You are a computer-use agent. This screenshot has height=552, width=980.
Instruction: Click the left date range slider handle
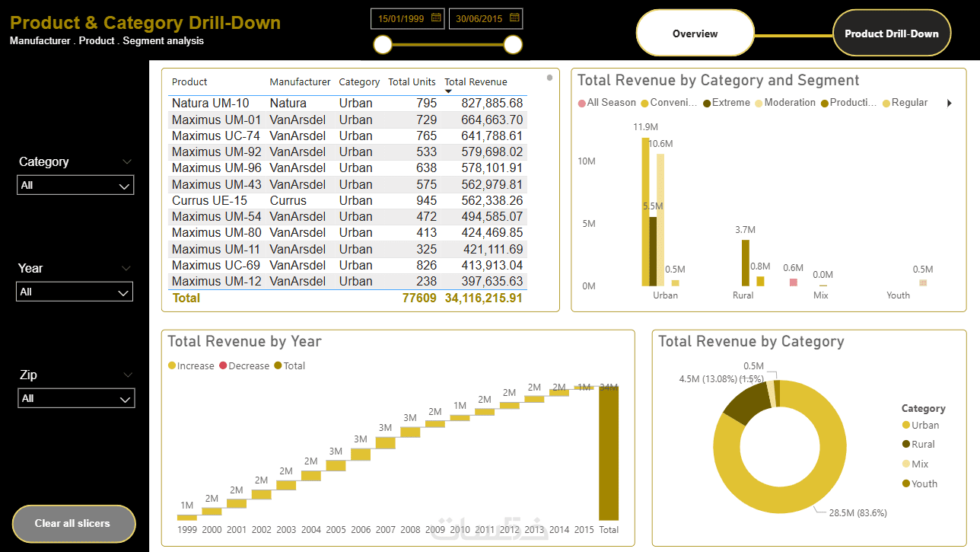(383, 45)
